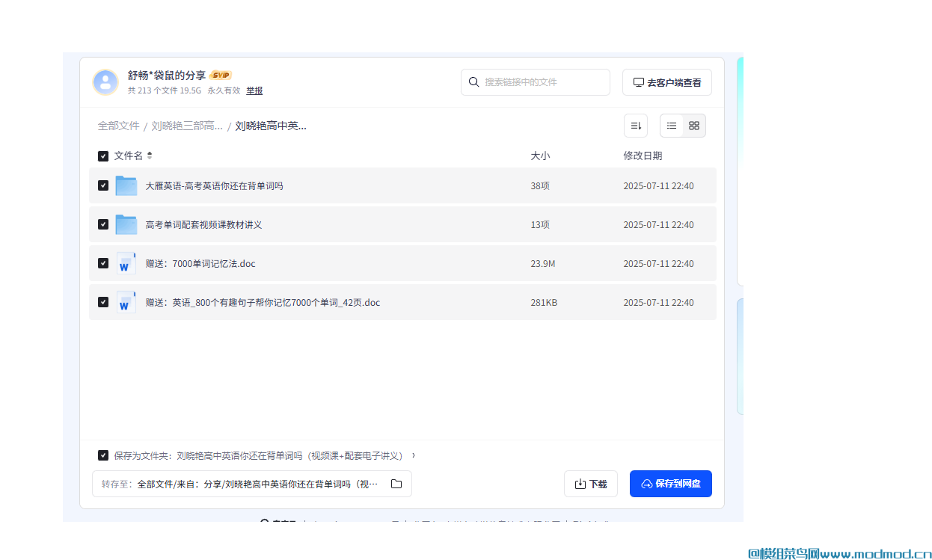The width and height of the screenshot is (932, 560).
Task: Click the Word icon of 7000单词记忆法.doc
Action: pos(126,263)
